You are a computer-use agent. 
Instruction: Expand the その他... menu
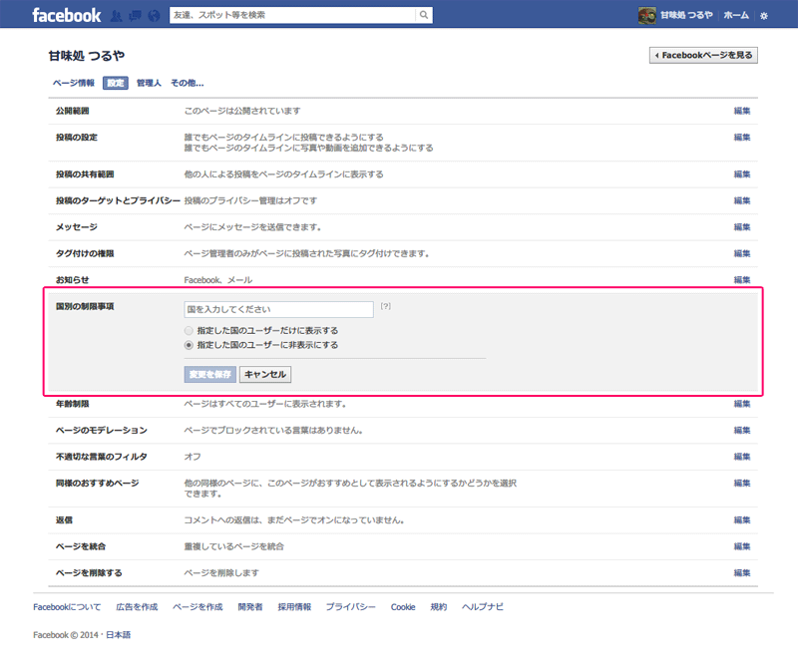(187, 83)
